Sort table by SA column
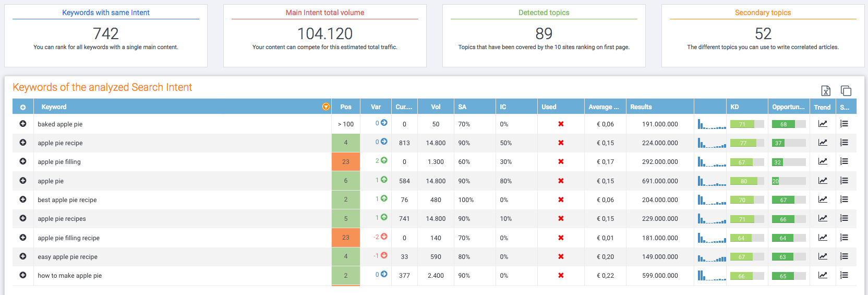The height and width of the screenshot is (295, 868). coord(475,107)
